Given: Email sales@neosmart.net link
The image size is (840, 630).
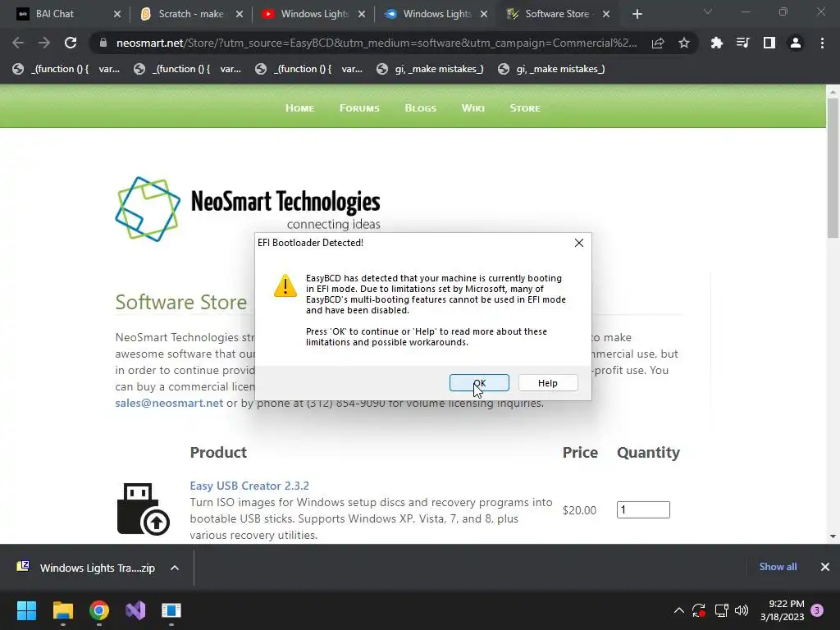Looking at the screenshot, I should pyautogui.click(x=169, y=403).
